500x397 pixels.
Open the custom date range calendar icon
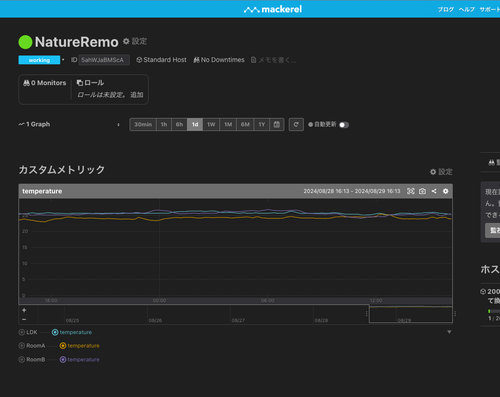coord(277,124)
